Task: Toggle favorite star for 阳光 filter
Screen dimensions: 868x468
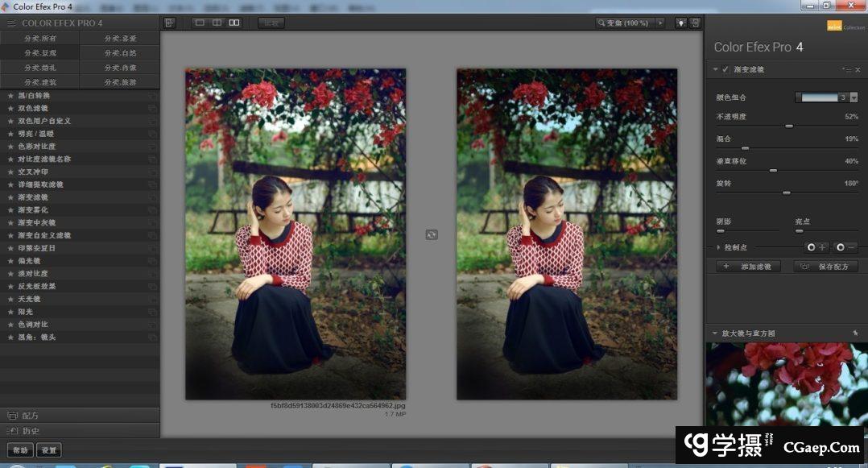Action: [10, 312]
